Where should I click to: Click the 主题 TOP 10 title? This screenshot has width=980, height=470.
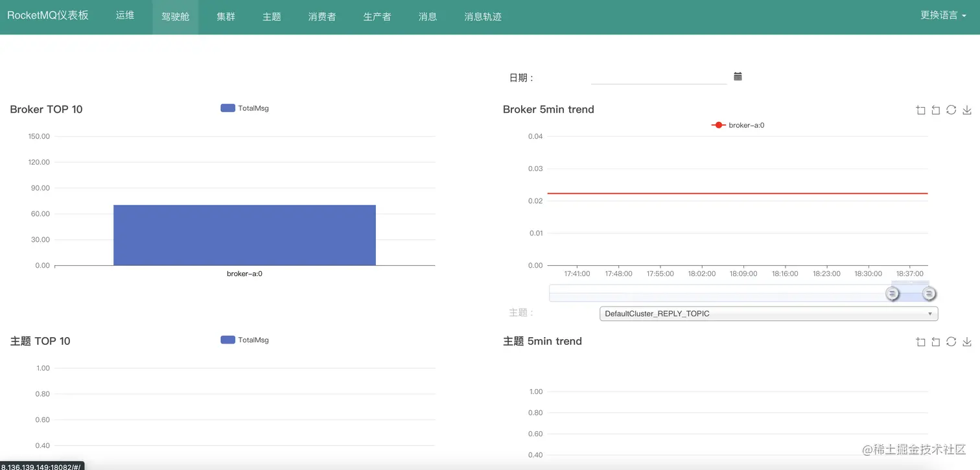(40, 341)
